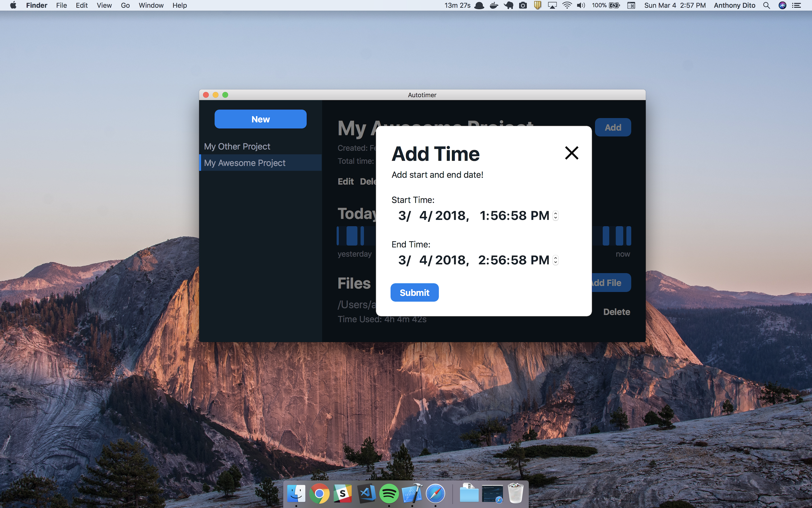This screenshot has height=508, width=812.
Task: Click the Anthony Dito user menu
Action: (x=734, y=5)
